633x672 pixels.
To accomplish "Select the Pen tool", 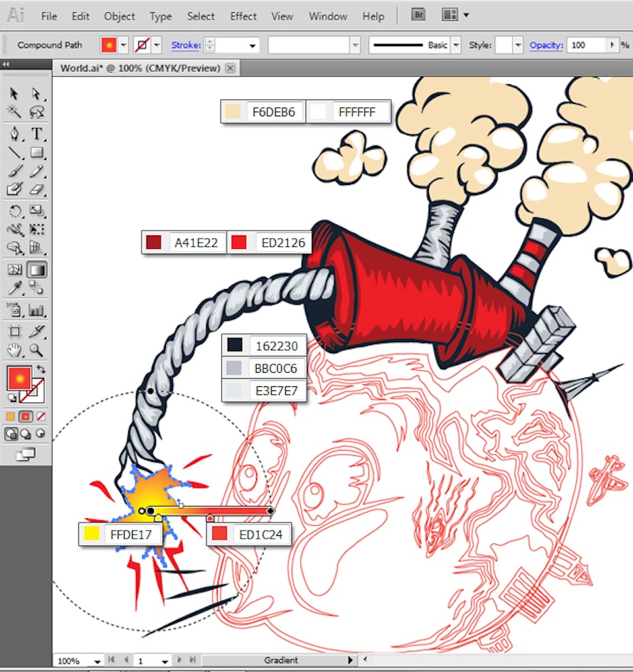I will pyautogui.click(x=14, y=133).
